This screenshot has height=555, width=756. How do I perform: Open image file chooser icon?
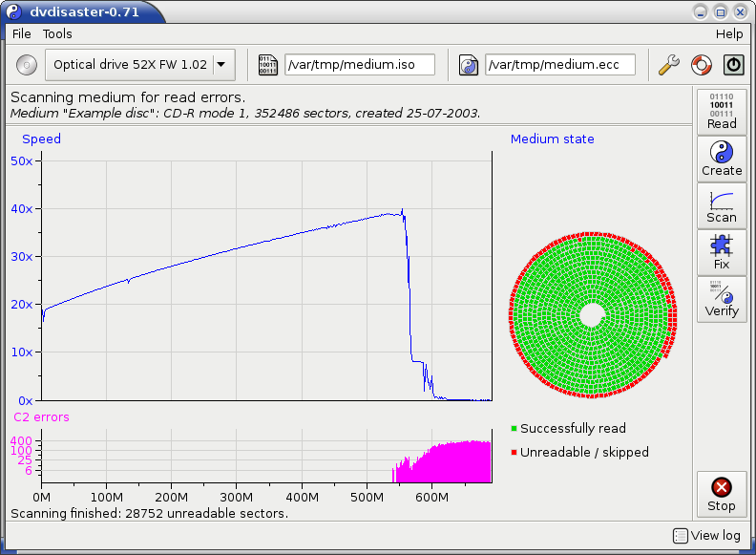click(268, 65)
